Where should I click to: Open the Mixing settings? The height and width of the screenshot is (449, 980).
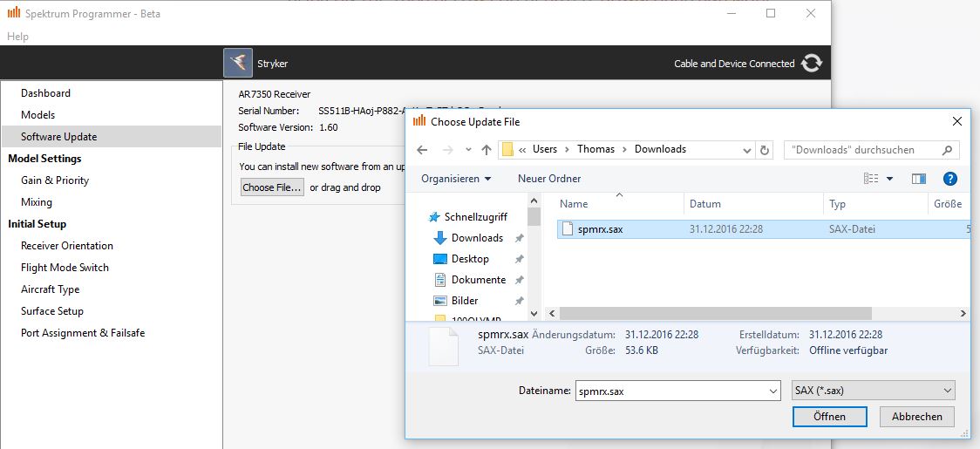[37, 202]
